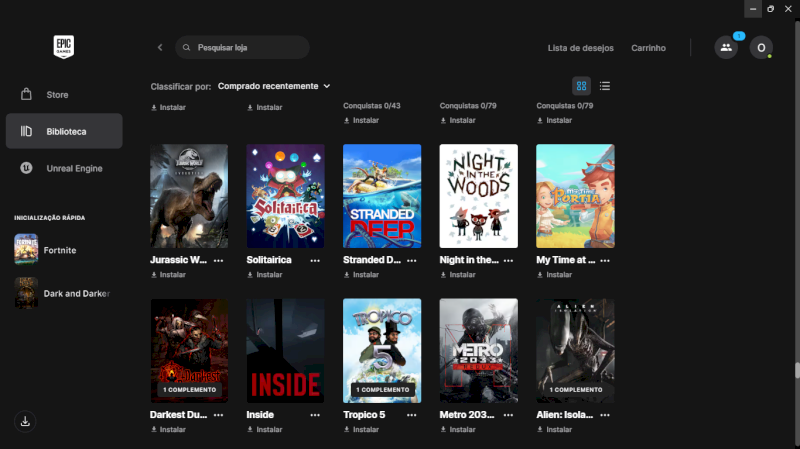The image size is (800, 449).
Task: Open Carrinho
Action: (648, 48)
